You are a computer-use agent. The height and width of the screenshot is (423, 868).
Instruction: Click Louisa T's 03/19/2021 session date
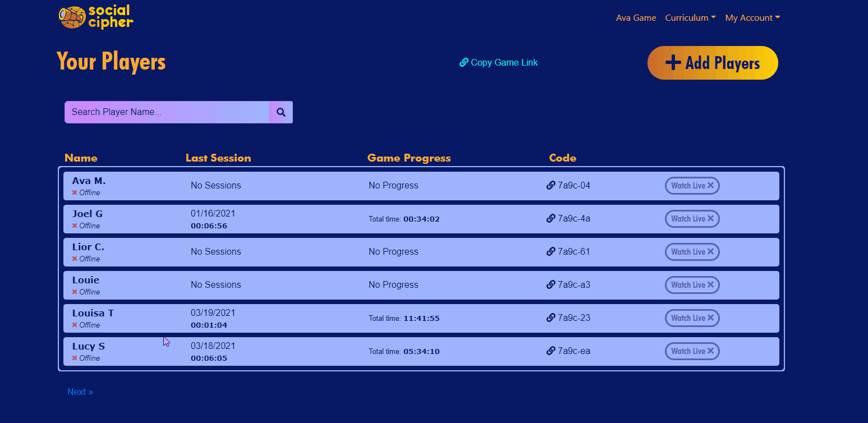[213, 313]
